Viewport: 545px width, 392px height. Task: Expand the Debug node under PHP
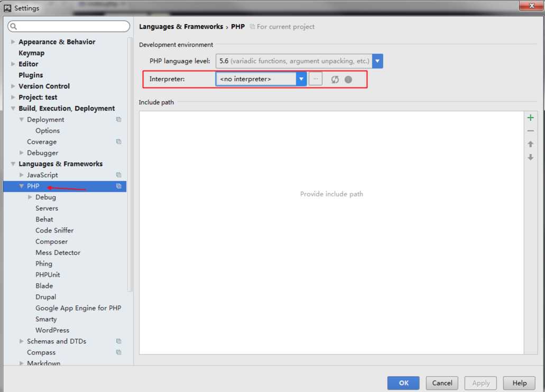(x=30, y=197)
